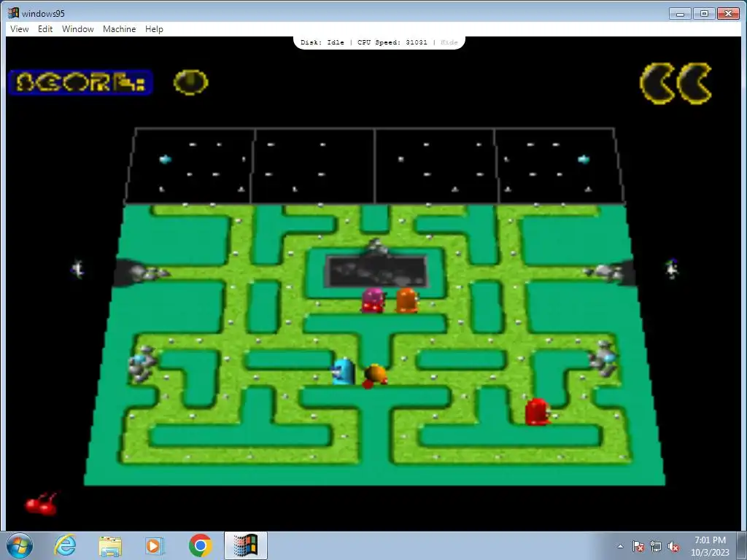Click the muted volume tray icon

(673, 546)
